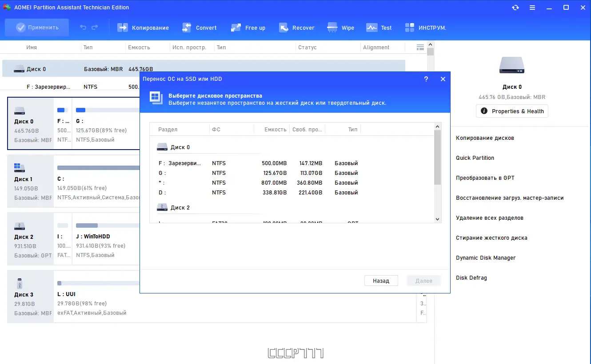Open the Recover tool
The width and height of the screenshot is (591, 364).
click(x=297, y=28)
